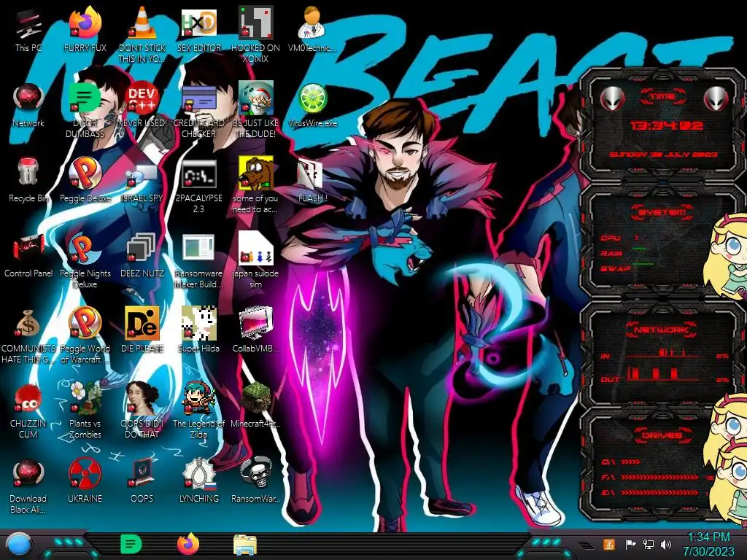Open the BE JUST LIKE THE DUDE icon
The width and height of the screenshot is (747, 560).
click(255, 98)
